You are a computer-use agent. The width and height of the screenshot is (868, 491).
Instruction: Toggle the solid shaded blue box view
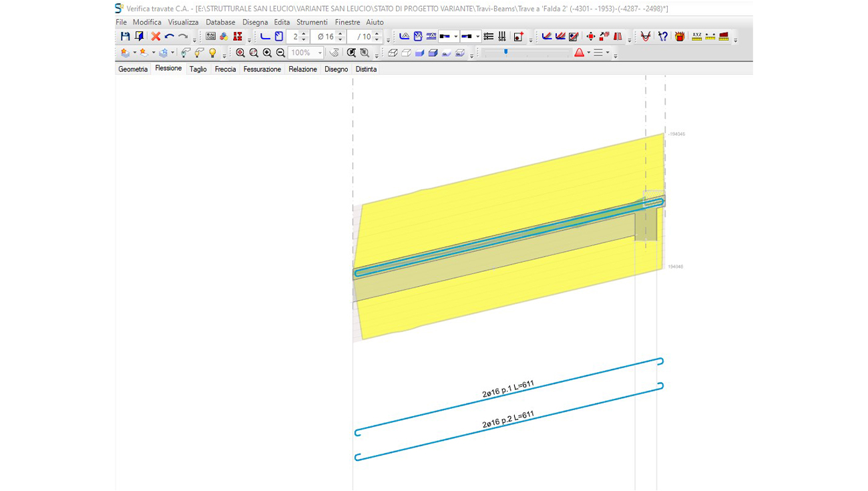[x=419, y=53]
